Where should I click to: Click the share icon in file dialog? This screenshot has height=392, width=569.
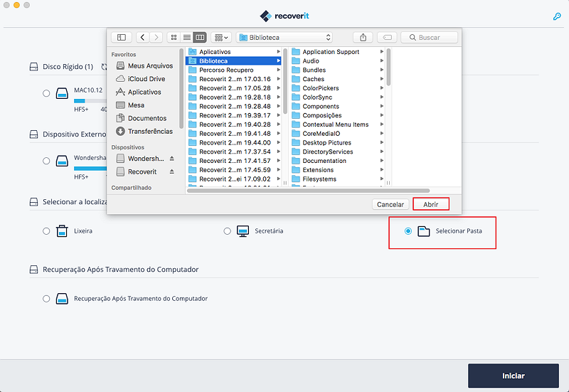coord(363,38)
